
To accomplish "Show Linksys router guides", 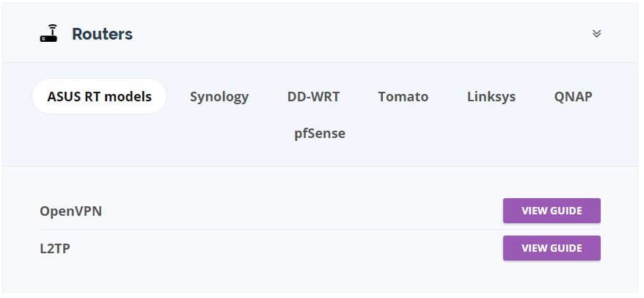I will [491, 97].
